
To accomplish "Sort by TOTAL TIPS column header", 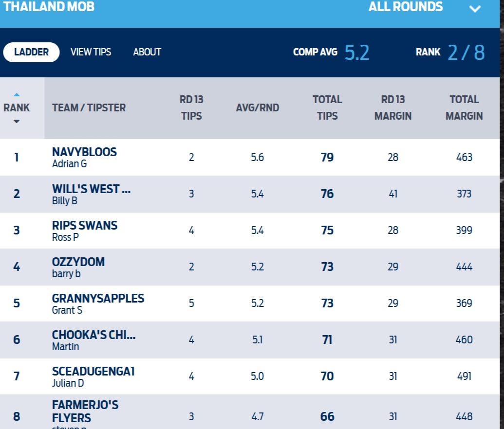I will pyautogui.click(x=327, y=107).
